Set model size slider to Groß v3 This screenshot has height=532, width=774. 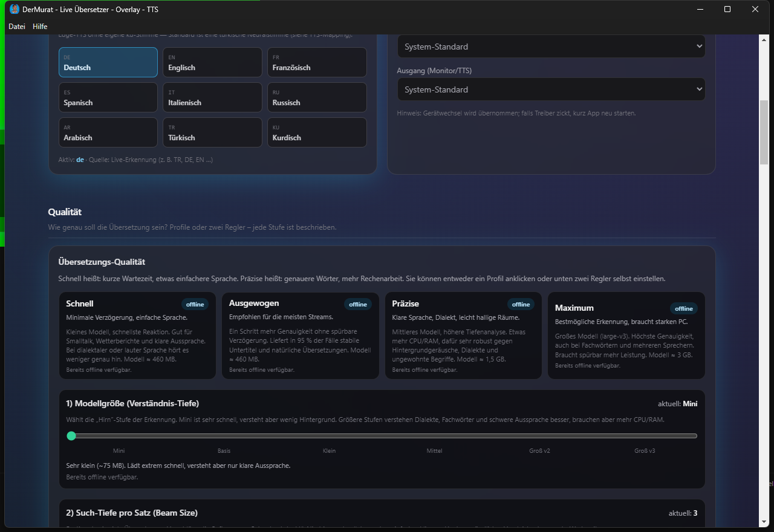tap(645, 450)
